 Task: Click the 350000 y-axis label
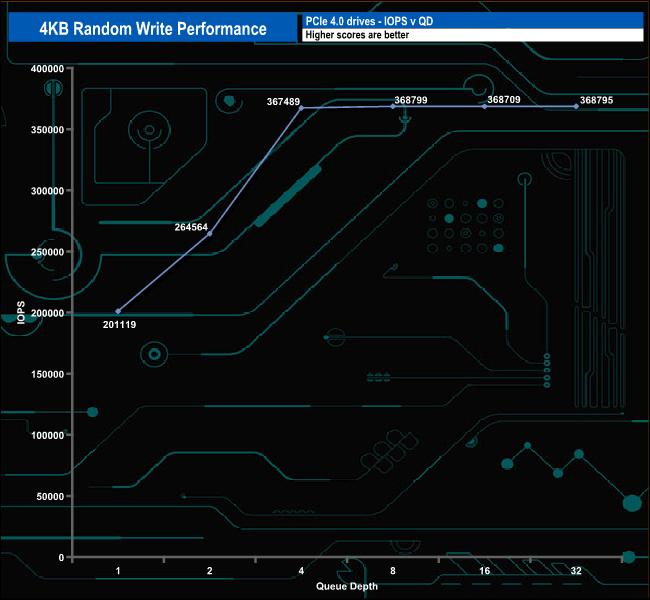tap(47, 130)
